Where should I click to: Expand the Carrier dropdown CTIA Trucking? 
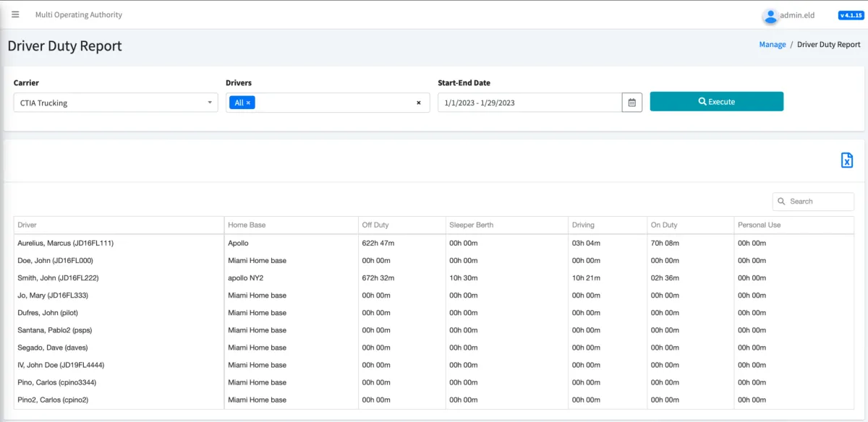click(x=116, y=103)
